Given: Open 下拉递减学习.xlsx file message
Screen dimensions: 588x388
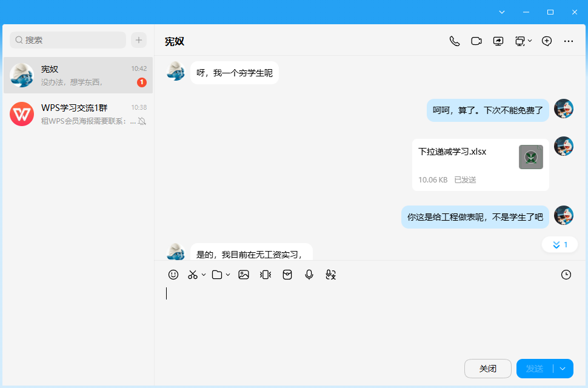Looking at the screenshot, I should point(480,165).
